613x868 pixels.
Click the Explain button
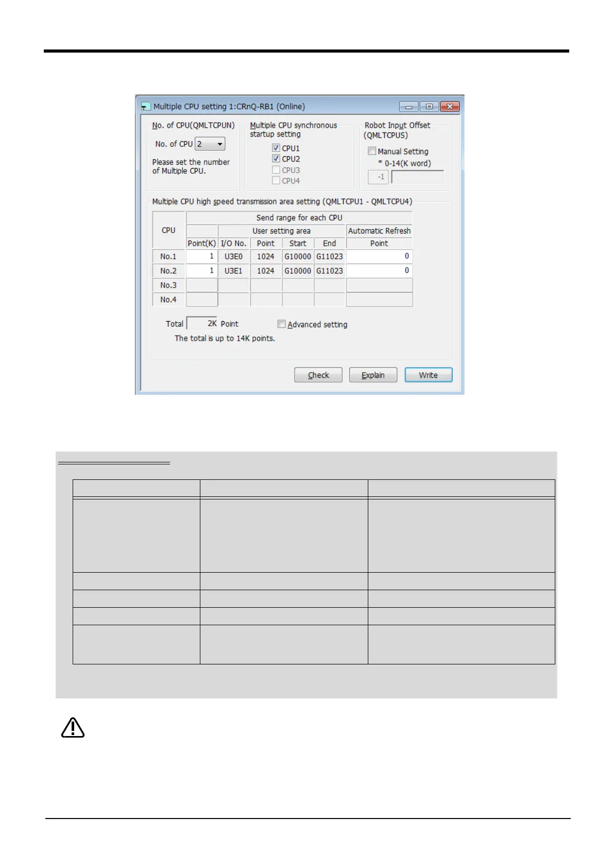[373, 375]
